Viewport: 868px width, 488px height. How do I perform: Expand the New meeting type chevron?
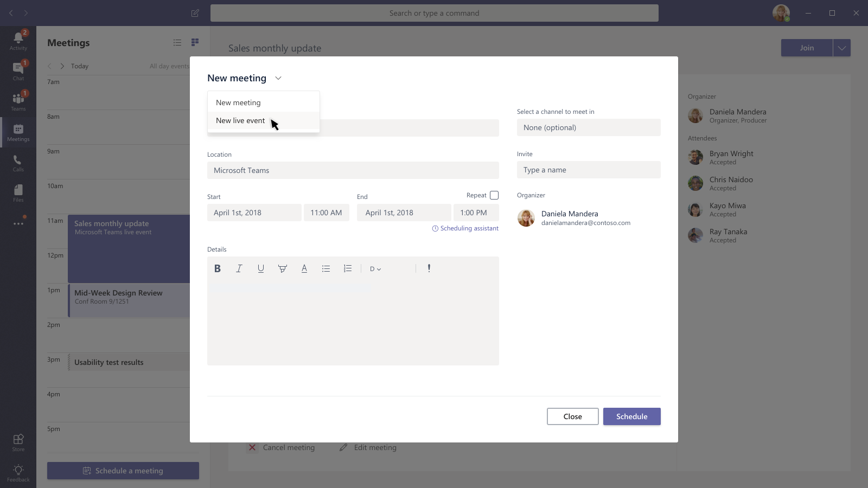pyautogui.click(x=278, y=78)
